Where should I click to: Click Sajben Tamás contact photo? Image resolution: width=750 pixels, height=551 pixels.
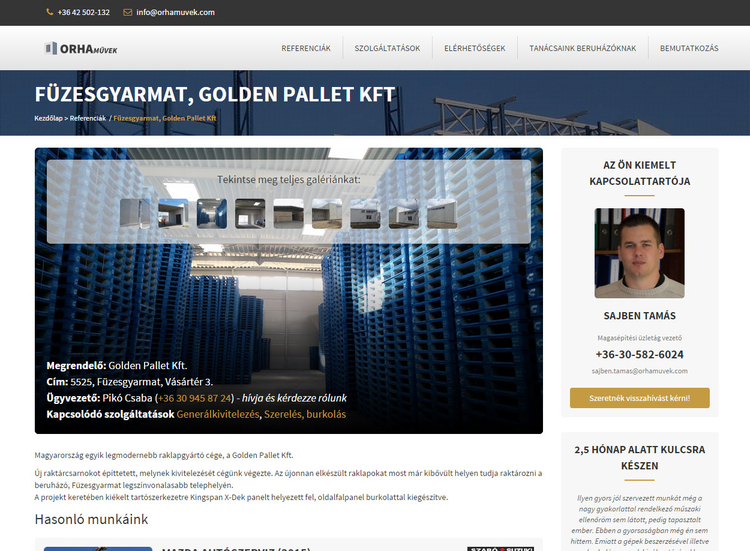pos(639,253)
